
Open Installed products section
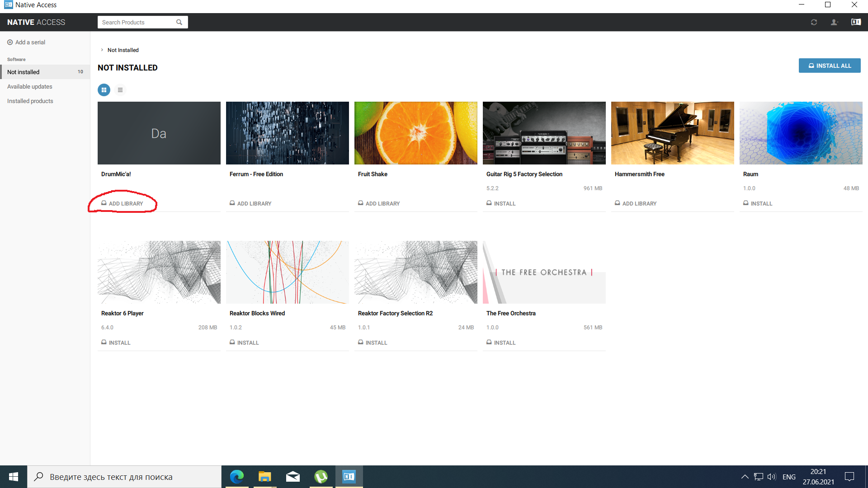coord(30,101)
